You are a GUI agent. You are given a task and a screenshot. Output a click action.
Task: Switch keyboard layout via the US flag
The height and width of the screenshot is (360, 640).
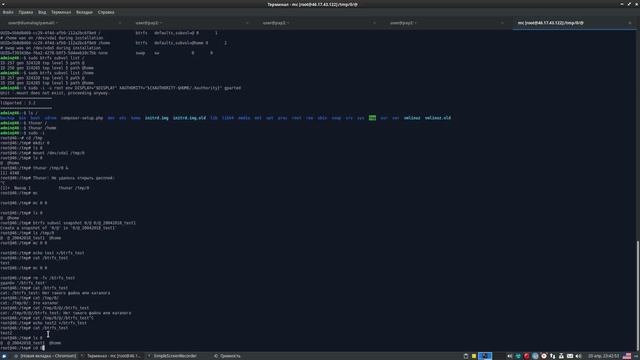click(x=627, y=356)
